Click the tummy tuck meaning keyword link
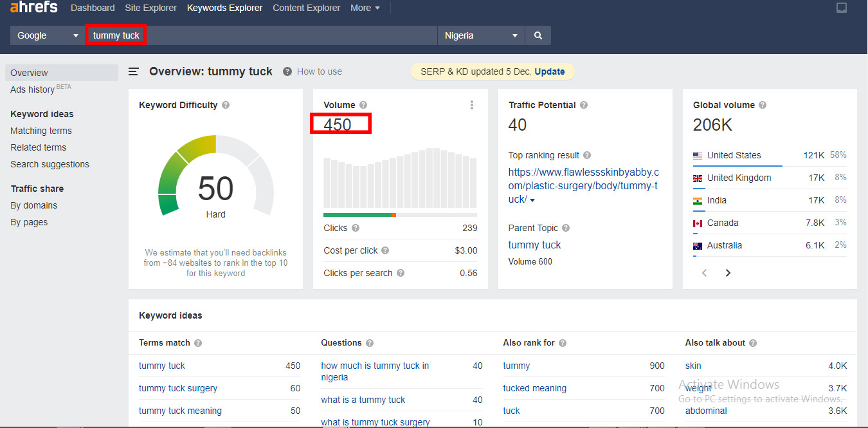Image resolution: width=868 pixels, height=428 pixels. [180, 411]
